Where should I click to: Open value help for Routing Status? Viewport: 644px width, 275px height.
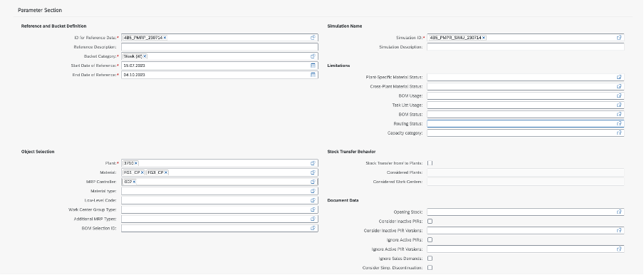click(619, 123)
